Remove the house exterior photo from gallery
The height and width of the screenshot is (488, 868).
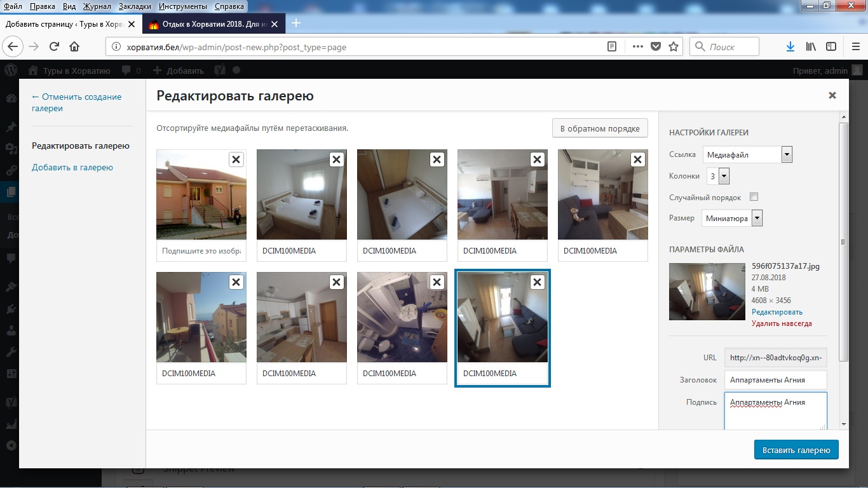coord(236,159)
